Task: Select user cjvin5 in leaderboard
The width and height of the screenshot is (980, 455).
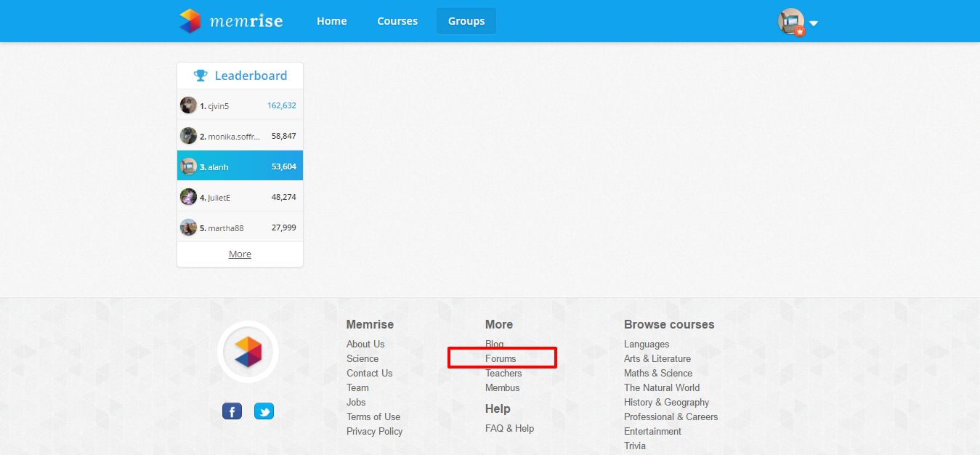Action: click(218, 106)
